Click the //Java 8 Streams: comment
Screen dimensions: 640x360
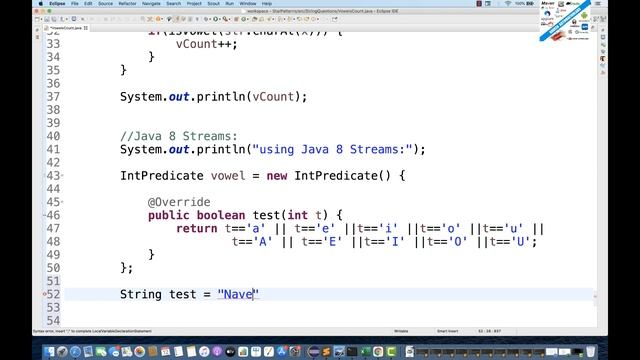[179, 136]
